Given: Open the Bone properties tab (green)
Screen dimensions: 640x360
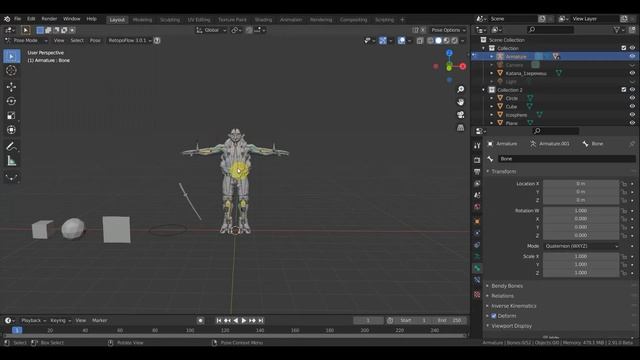Looking at the screenshot, I should [477, 268].
